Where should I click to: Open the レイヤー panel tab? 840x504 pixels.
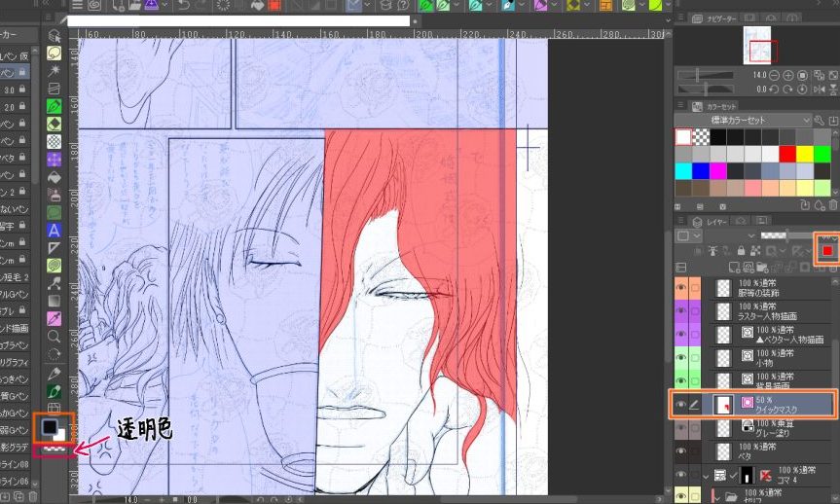714,222
